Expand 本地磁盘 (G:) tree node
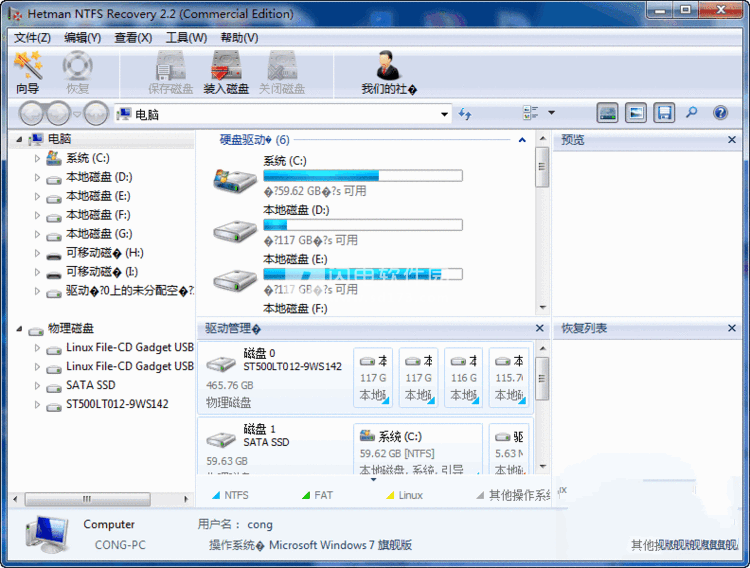Viewport: 750px width, 568px height. 37,234
